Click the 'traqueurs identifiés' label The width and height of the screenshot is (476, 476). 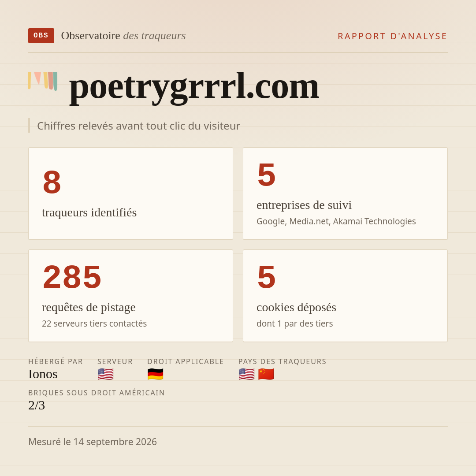pos(89,212)
